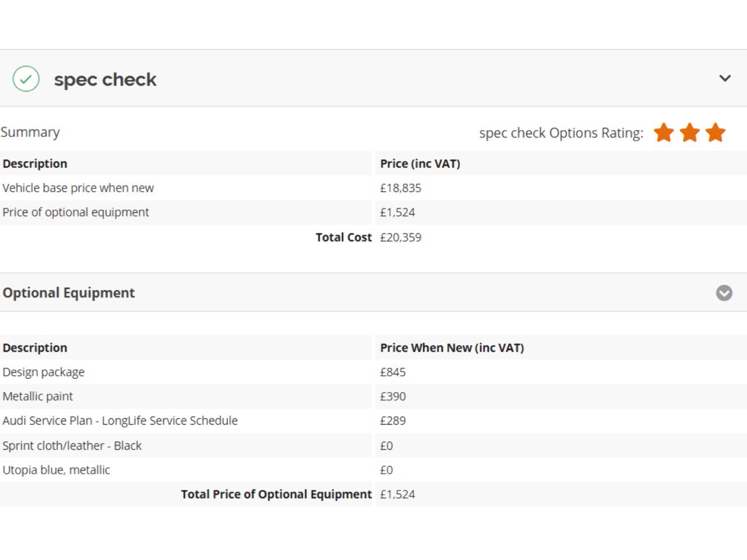This screenshot has width=747, height=560.
Task: Click the spec check Options Rating label
Action: (x=561, y=133)
